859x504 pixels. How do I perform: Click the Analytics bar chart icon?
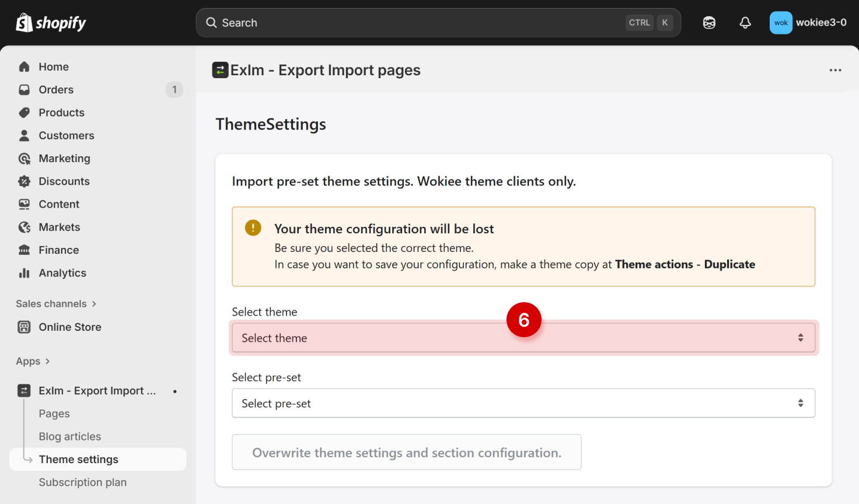coord(24,273)
